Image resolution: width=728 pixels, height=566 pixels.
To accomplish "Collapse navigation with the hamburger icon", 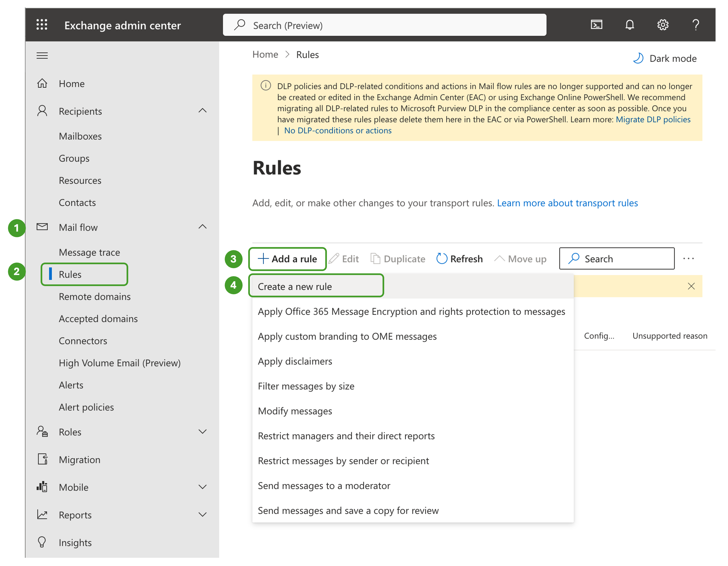I will point(42,56).
